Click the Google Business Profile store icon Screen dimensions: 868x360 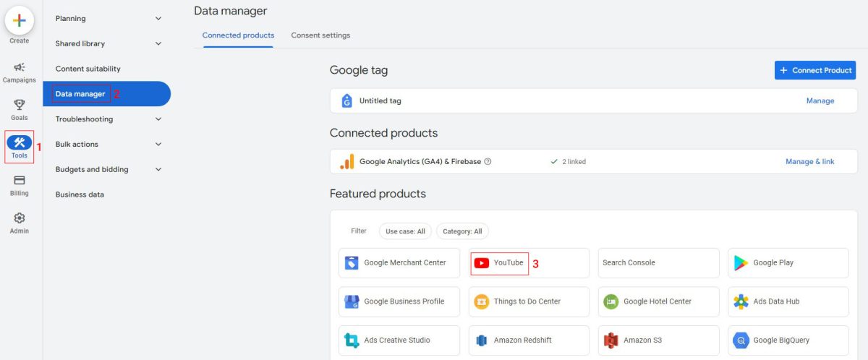[x=352, y=301]
